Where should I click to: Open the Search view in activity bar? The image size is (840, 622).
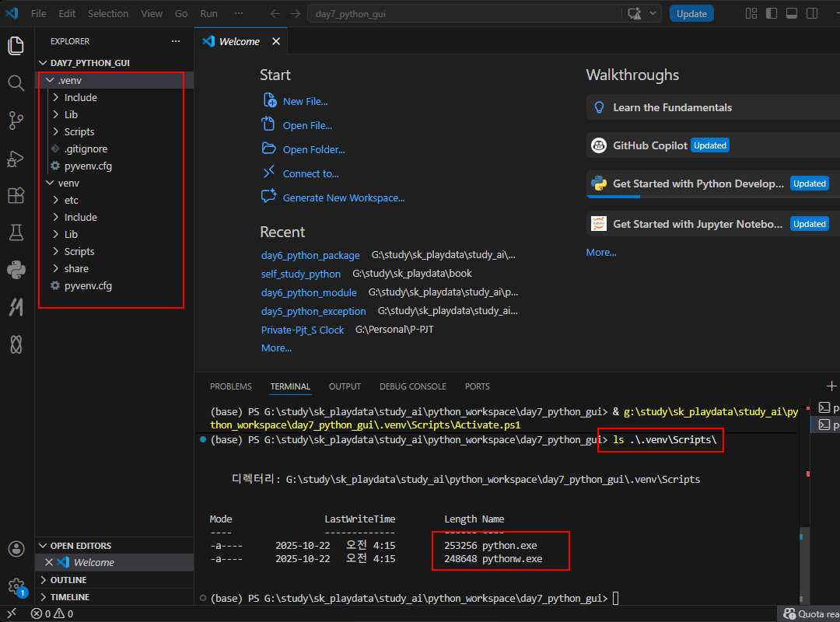(16, 83)
